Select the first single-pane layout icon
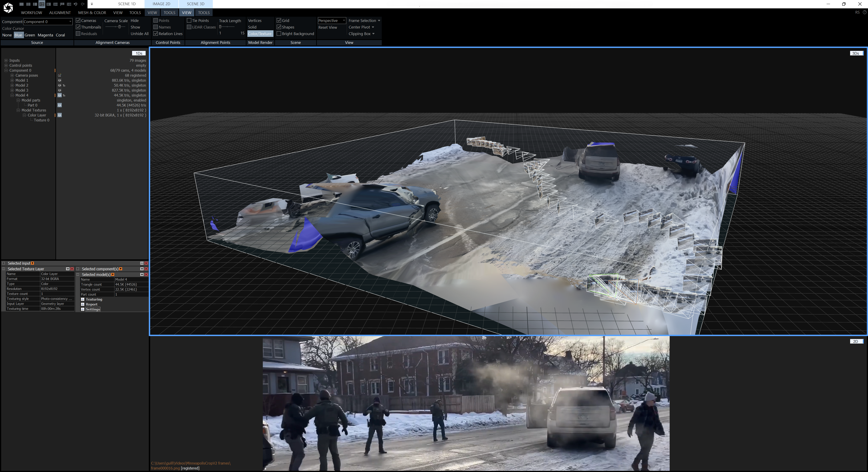The width and height of the screenshot is (868, 472). 21,4
